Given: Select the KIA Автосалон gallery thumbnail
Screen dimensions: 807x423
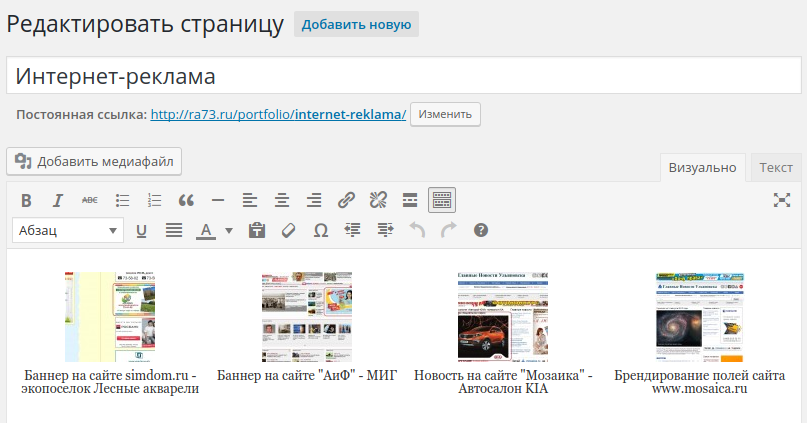Looking at the screenshot, I should [x=502, y=316].
